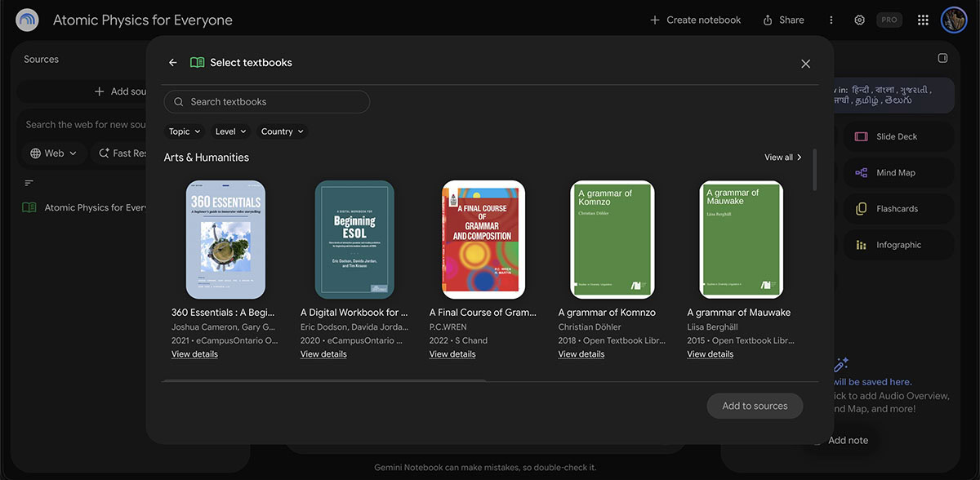Select the Atomic Physics for Everyone source
Screen dimensions: 980x480
[x=85, y=208]
